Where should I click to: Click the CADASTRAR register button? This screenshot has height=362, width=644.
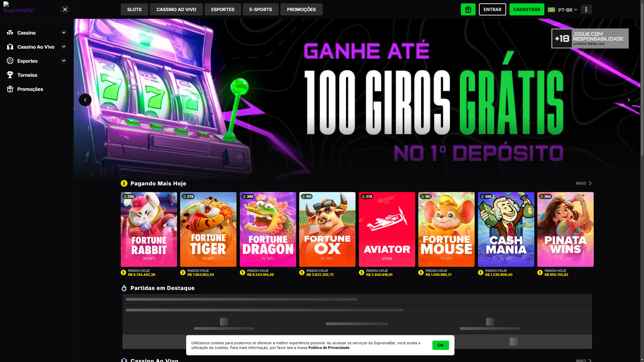pos(527,9)
